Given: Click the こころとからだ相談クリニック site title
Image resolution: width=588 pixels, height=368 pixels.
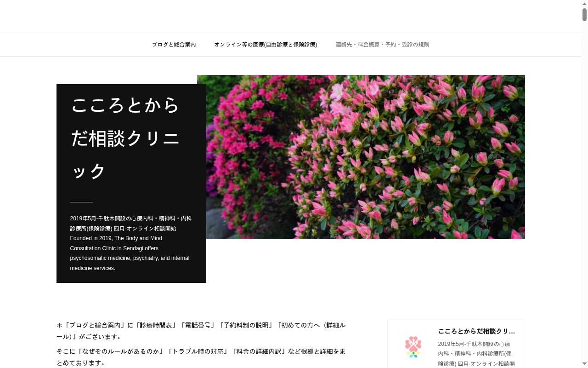Looking at the screenshot, I should point(125,138).
